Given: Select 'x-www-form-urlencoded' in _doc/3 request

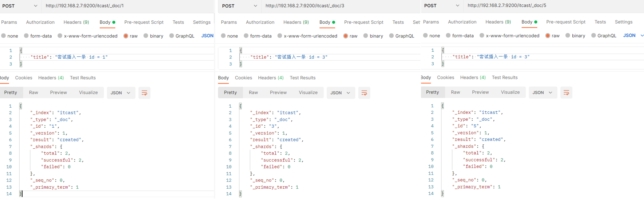Looking at the screenshot, I should point(307,36).
